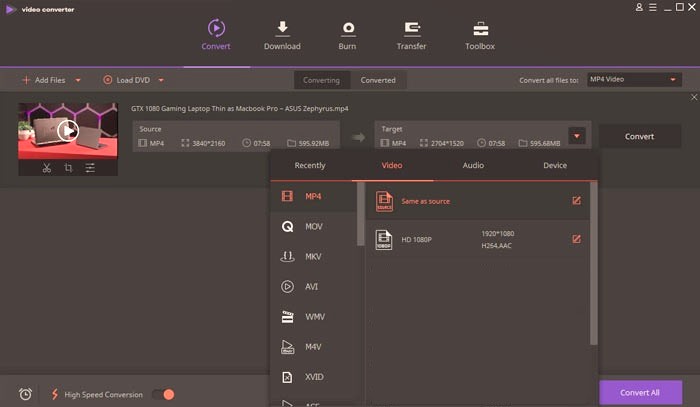Select the HD 1080P preset
The height and width of the screenshot is (407, 700).
pyautogui.click(x=478, y=239)
